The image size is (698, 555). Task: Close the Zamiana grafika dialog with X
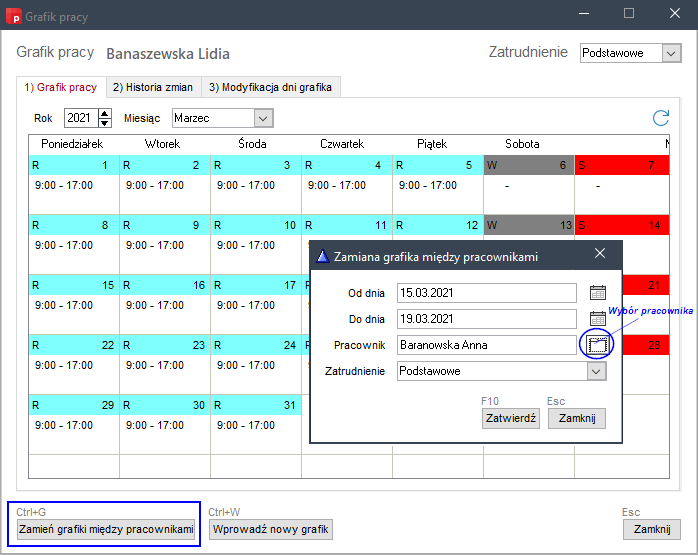point(600,255)
